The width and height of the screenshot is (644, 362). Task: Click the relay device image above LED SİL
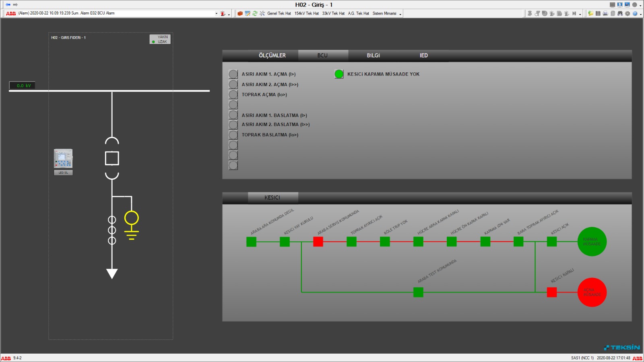pyautogui.click(x=63, y=158)
